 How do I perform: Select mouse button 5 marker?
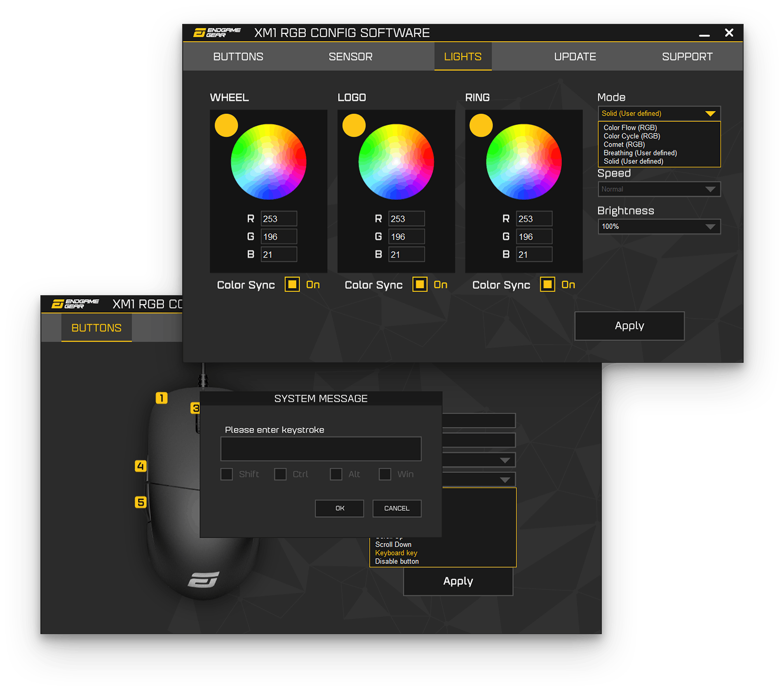(141, 502)
